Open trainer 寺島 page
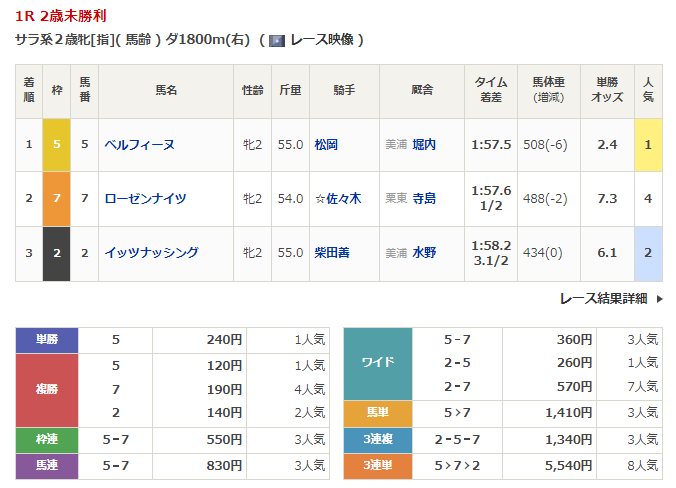 pyautogui.click(x=424, y=198)
